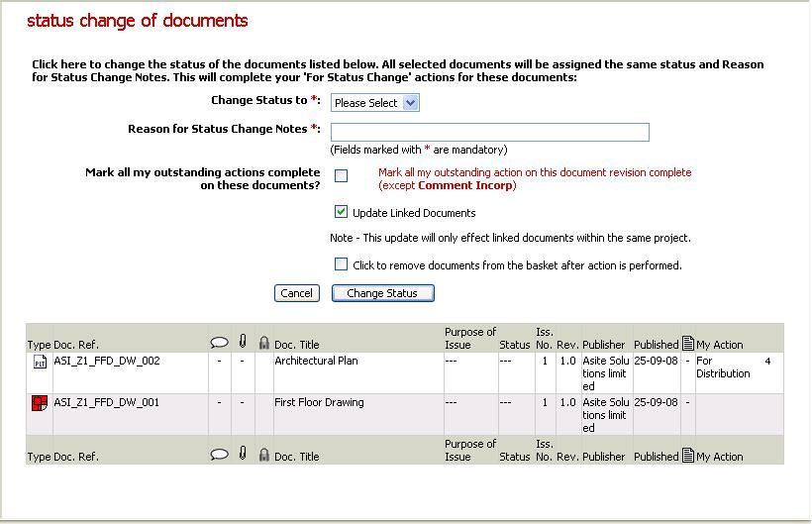Click document page icon in top header

pos(687,343)
